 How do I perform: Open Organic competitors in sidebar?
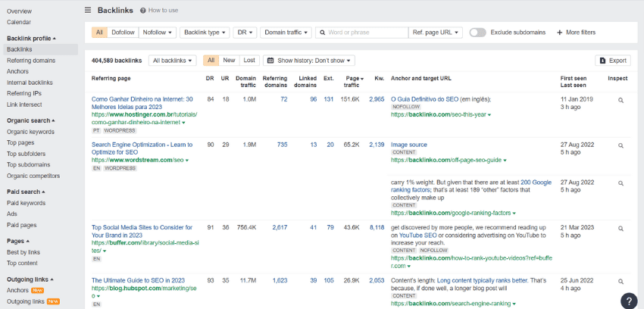[33, 176]
